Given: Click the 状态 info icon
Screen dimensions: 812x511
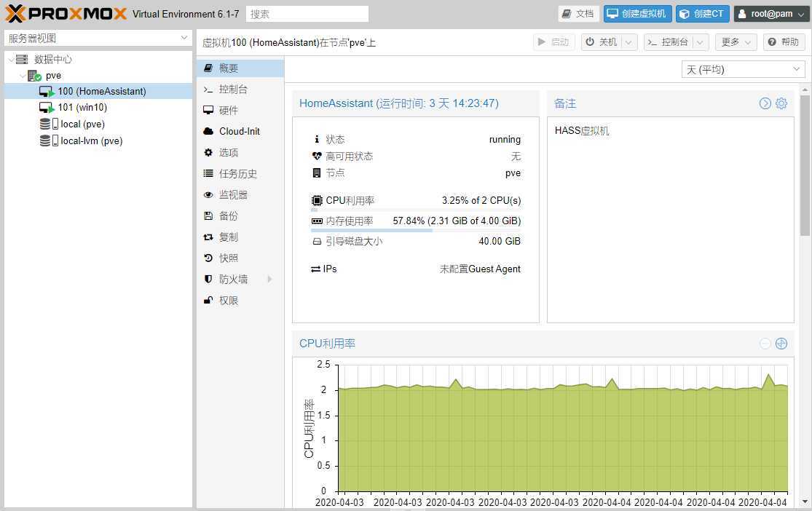Looking at the screenshot, I should point(316,139).
